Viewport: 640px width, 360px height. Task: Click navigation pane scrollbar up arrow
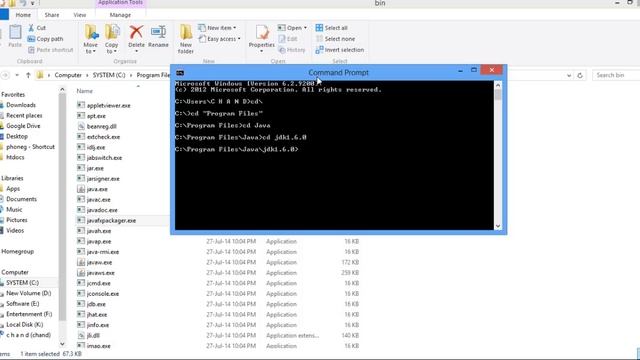click(x=62, y=89)
